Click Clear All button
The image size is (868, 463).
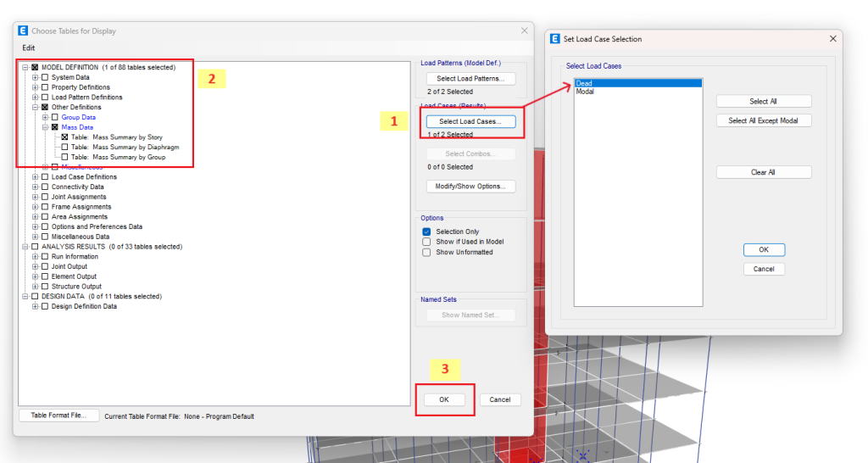coord(763,172)
